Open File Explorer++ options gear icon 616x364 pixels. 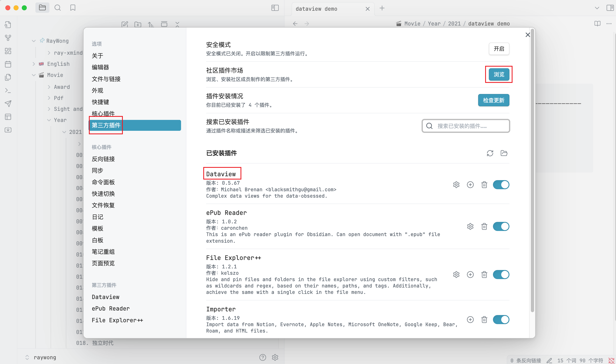456,275
